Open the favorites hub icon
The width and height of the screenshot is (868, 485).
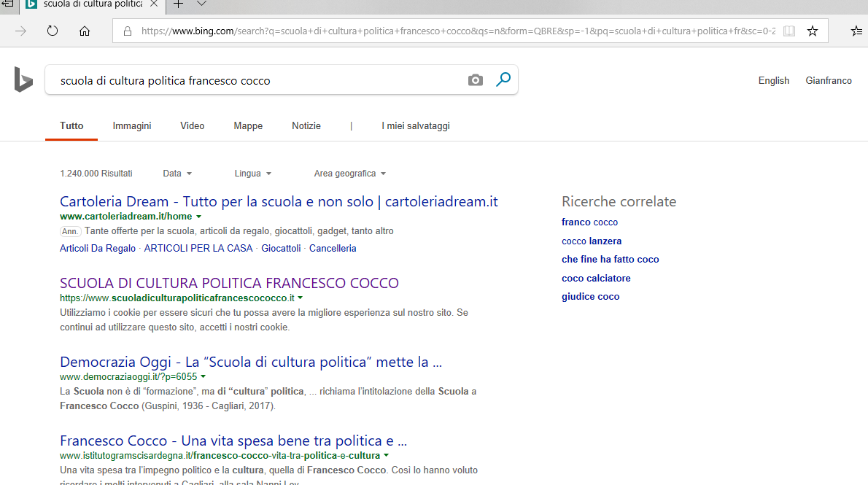pos(857,31)
